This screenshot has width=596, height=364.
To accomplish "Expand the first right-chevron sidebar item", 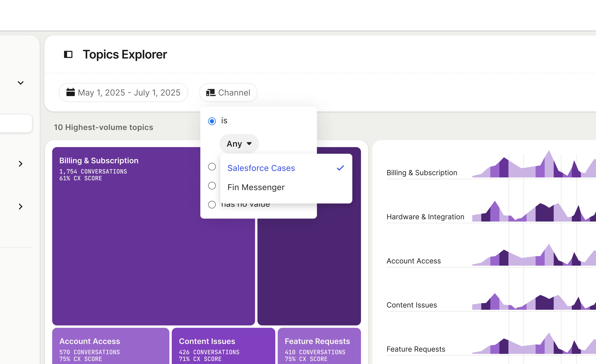I will click(21, 164).
